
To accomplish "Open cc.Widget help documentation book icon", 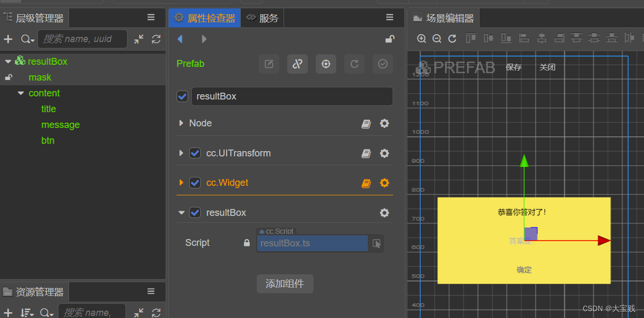I will pos(366,183).
